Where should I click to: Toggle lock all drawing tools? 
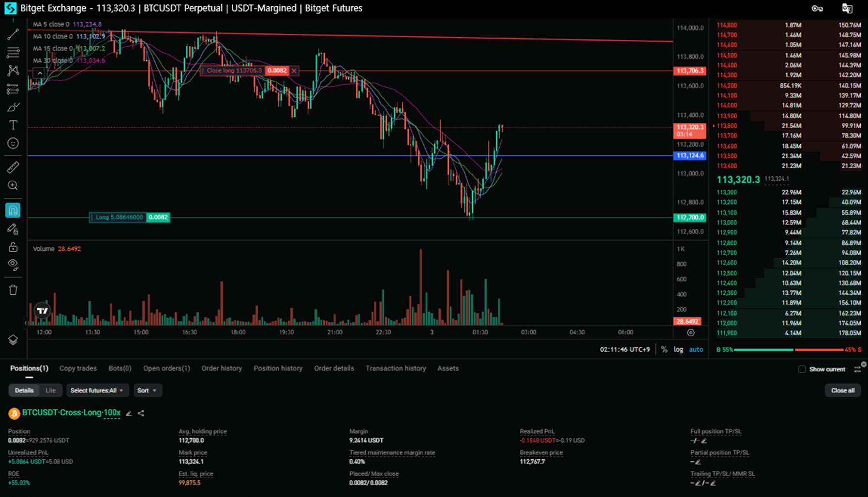(x=13, y=247)
